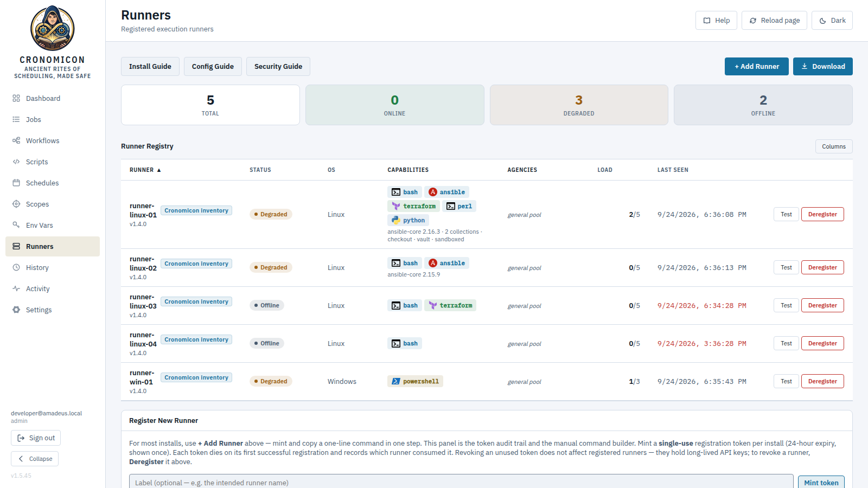Click the Runners server icon in sidebar

click(16, 246)
